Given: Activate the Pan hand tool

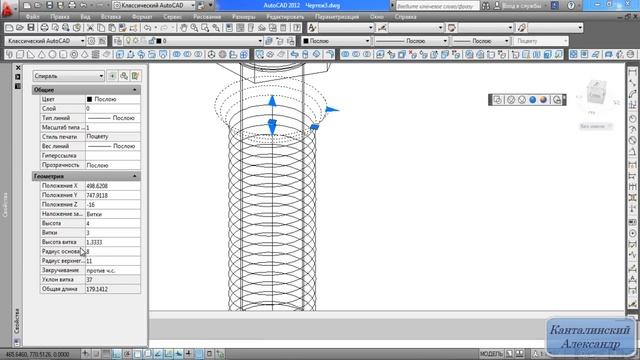Looking at the screenshot, I should click(184, 28).
